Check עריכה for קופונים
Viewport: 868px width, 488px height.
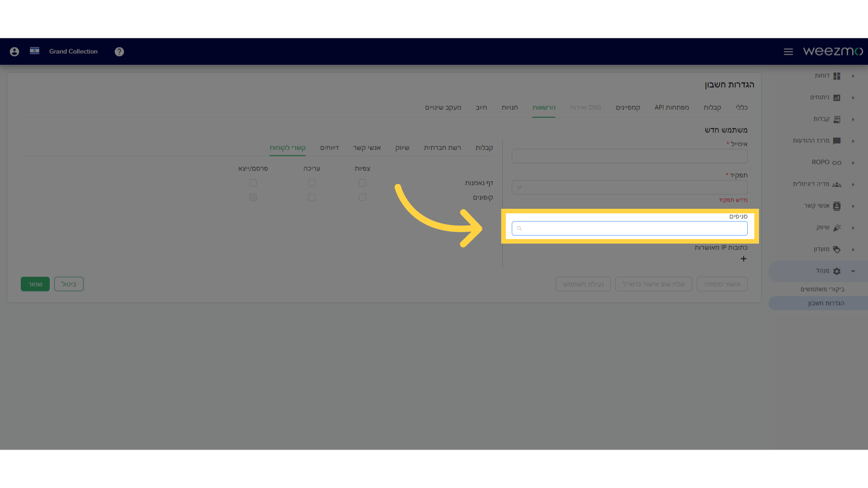pyautogui.click(x=312, y=197)
